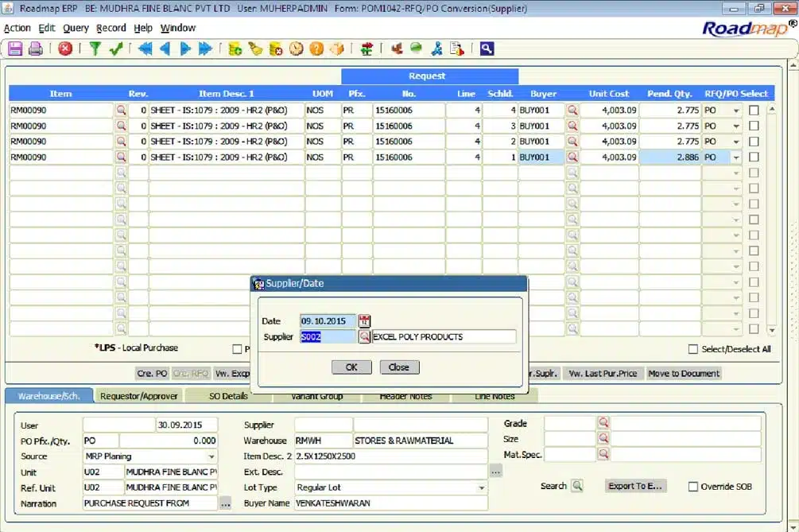Viewport: 799px width, 532px height.
Task: Tick select checkbox for Schld. 2 row
Action: pos(754,142)
